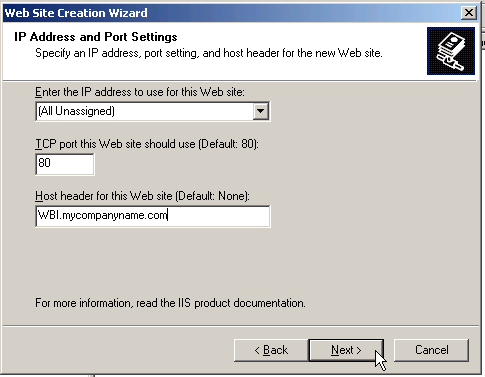Viewport: 485px width, 377px height.
Task: Click empty space right of 80 in port field
Action: (x=73, y=164)
